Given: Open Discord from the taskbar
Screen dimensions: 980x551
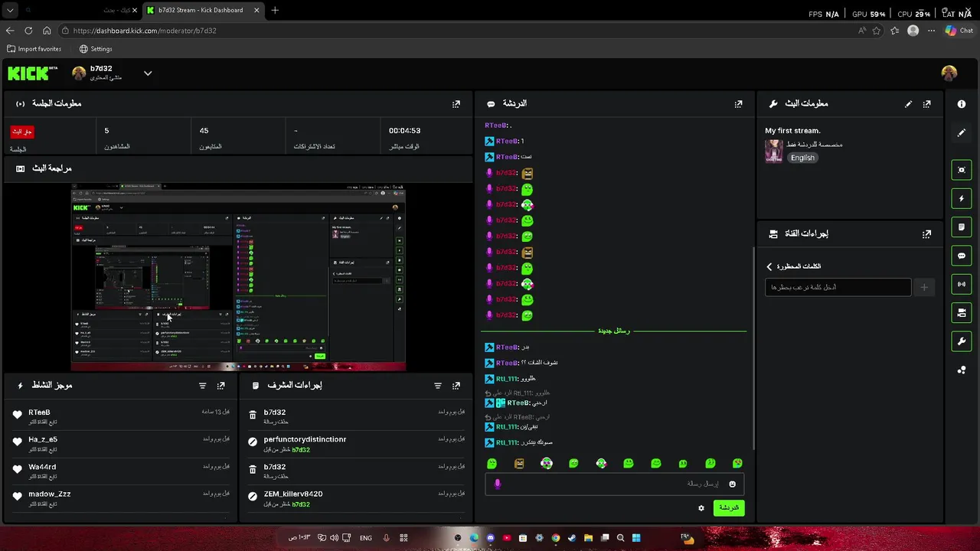Looking at the screenshot, I should 491,538.
